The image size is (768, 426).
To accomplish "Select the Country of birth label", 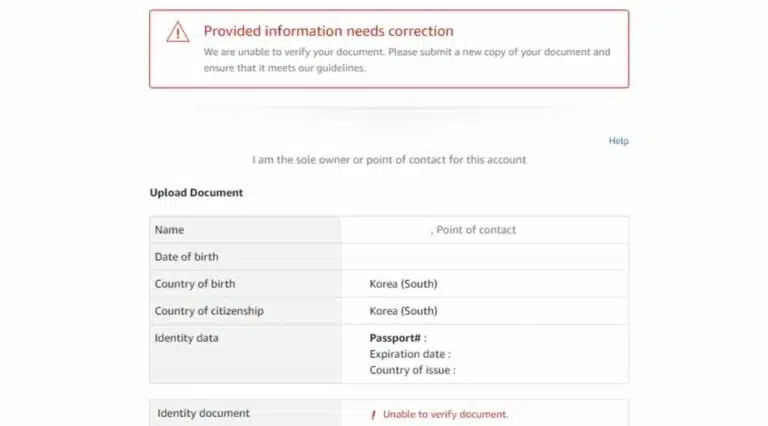I will pos(195,284).
